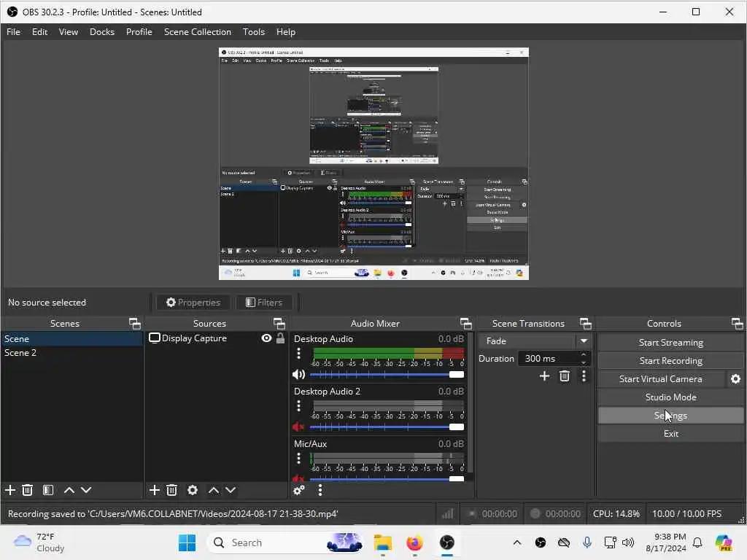
Task: Add a scene transition with plus icon
Action: click(x=544, y=376)
